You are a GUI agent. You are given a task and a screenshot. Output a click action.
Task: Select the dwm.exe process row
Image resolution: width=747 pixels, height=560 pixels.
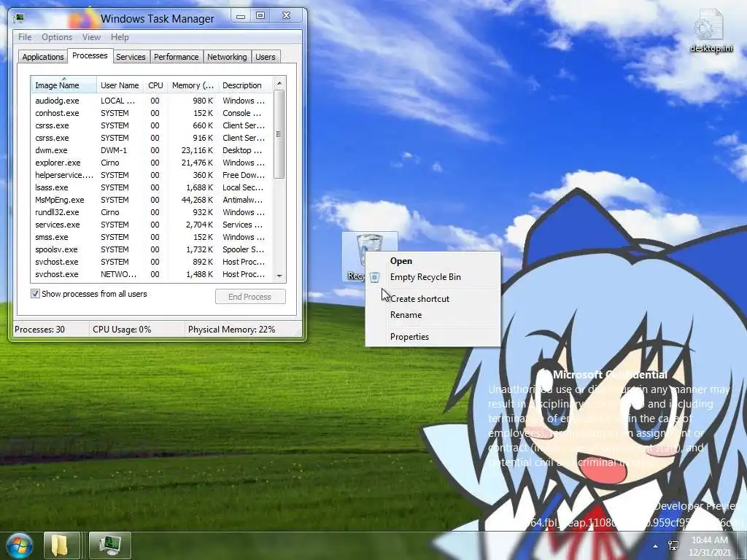pos(152,150)
